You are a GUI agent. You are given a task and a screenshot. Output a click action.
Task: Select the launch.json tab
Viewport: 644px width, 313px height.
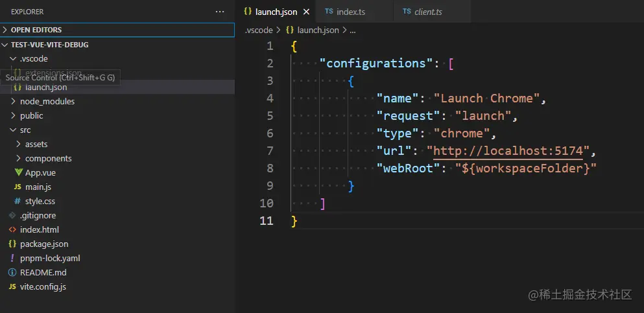(x=276, y=12)
